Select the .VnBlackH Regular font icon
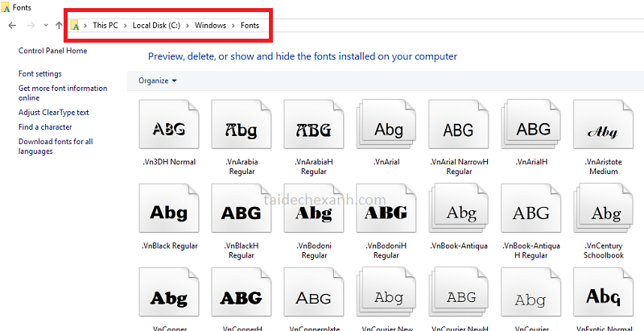644x331 pixels. 242,209
